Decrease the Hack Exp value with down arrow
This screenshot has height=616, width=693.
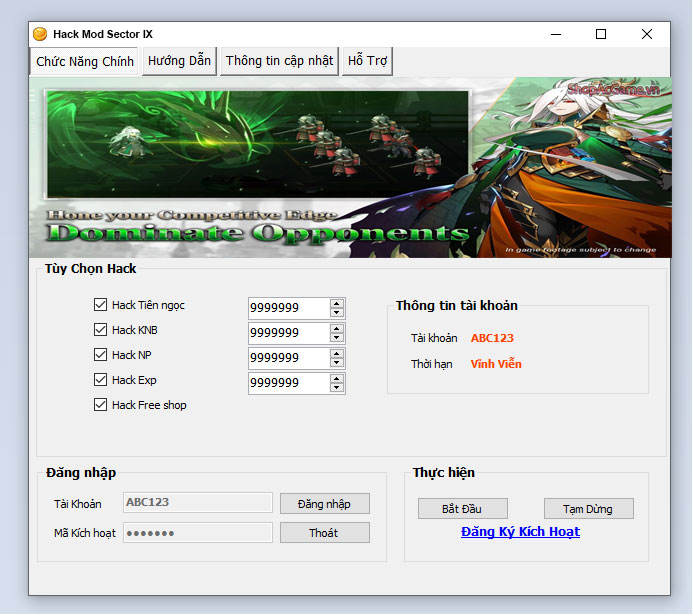337,388
